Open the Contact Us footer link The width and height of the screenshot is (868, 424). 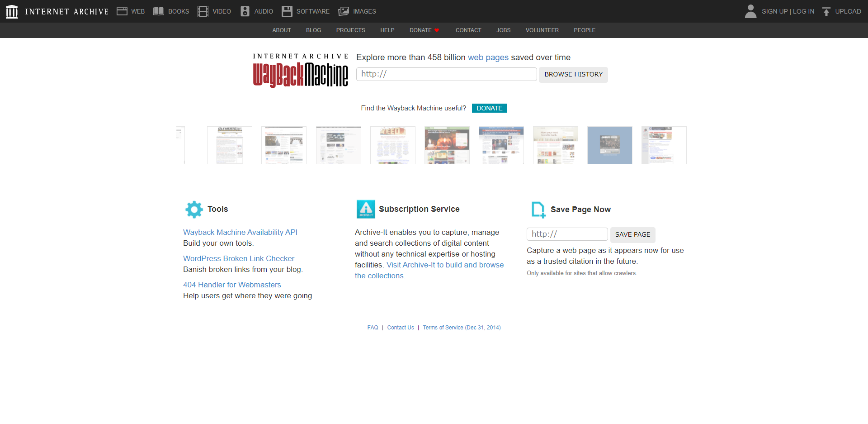pyautogui.click(x=401, y=328)
